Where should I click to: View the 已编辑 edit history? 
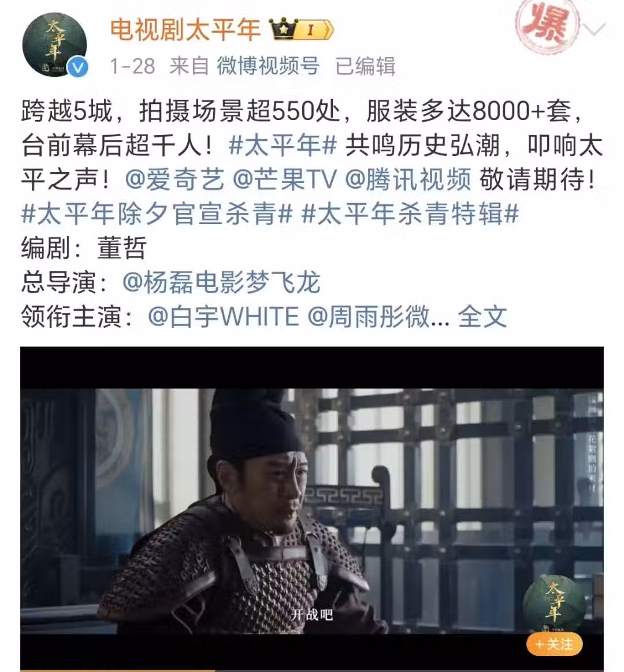365,66
